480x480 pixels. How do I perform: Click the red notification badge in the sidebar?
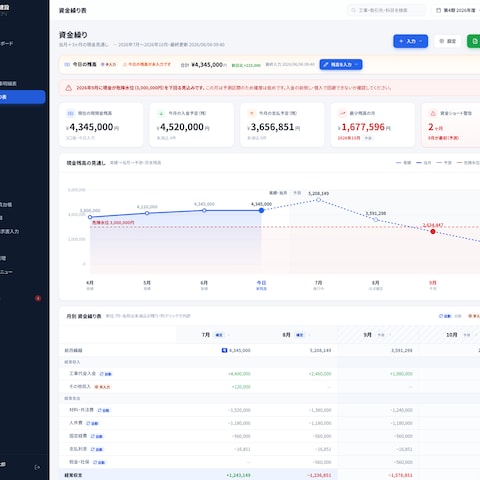(x=38, y=298)
